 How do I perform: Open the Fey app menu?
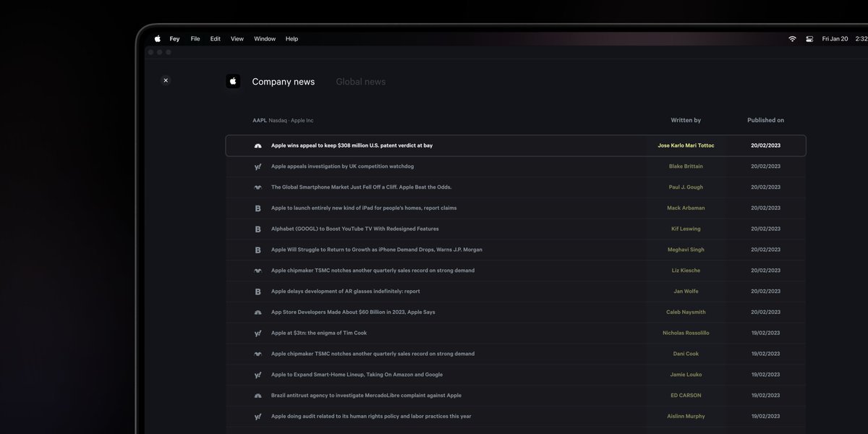pos(174,39)
